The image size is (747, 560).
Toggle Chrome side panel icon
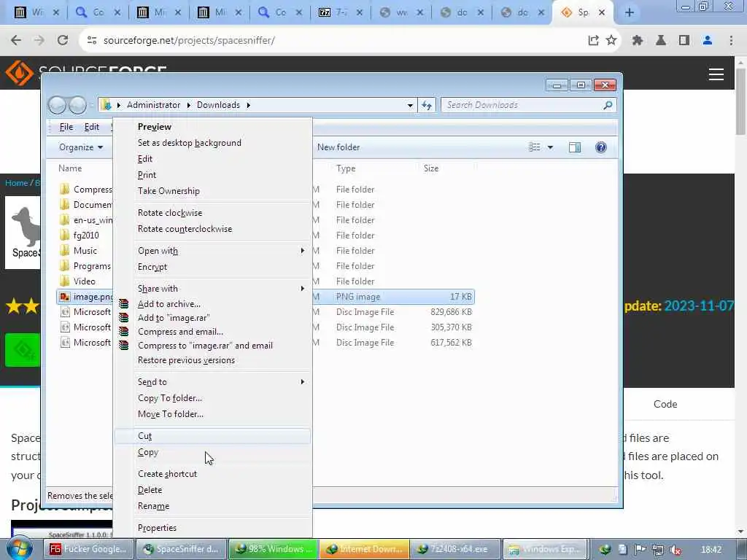coord(684,41)
